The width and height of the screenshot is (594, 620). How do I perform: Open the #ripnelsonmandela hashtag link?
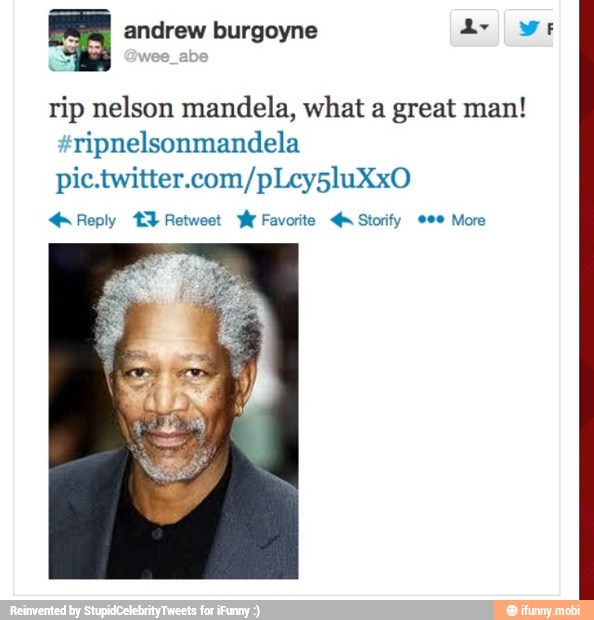tap(178, 143)
